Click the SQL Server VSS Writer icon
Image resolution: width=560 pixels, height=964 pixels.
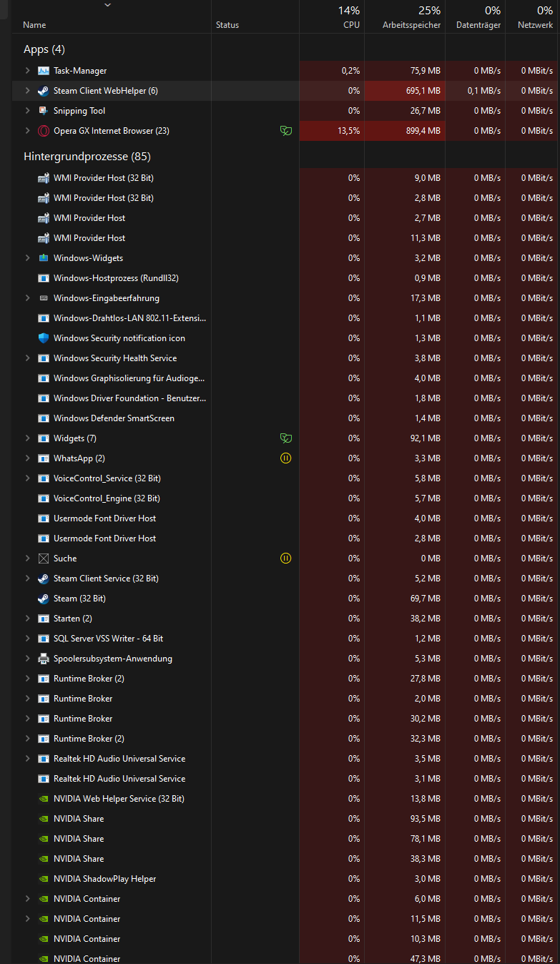click(43, 639)
